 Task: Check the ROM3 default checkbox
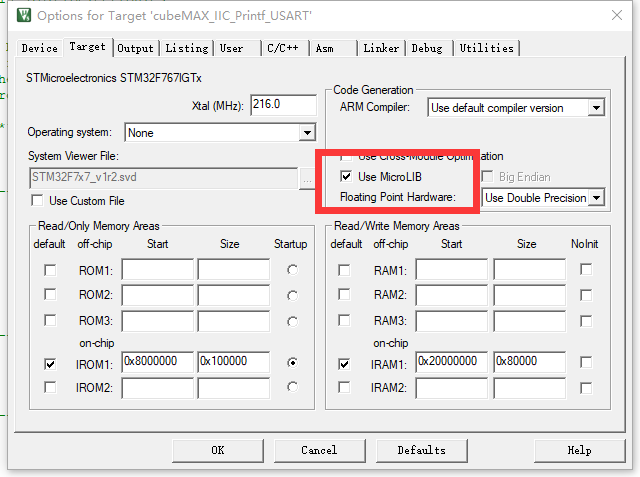(x=50, y=320)
